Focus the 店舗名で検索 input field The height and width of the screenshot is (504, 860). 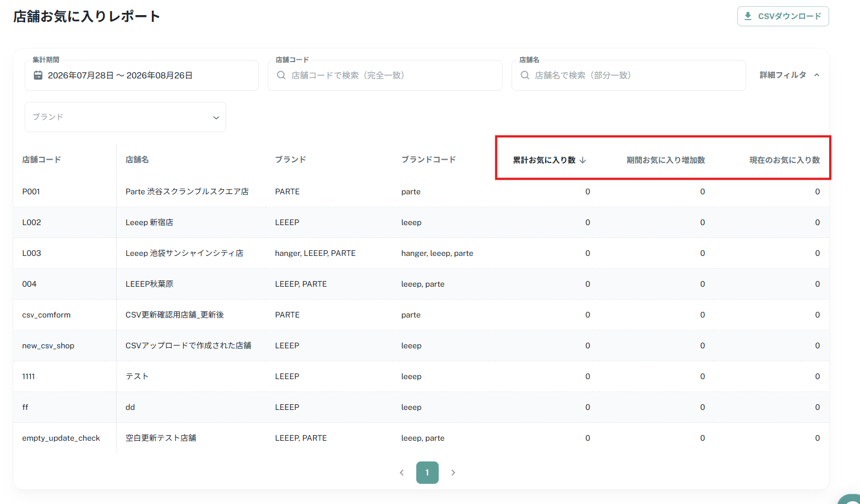(x=629, y=75)
